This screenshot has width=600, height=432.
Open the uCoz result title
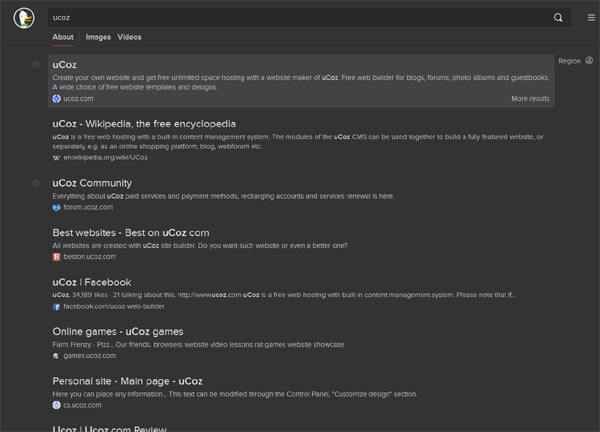64,65
